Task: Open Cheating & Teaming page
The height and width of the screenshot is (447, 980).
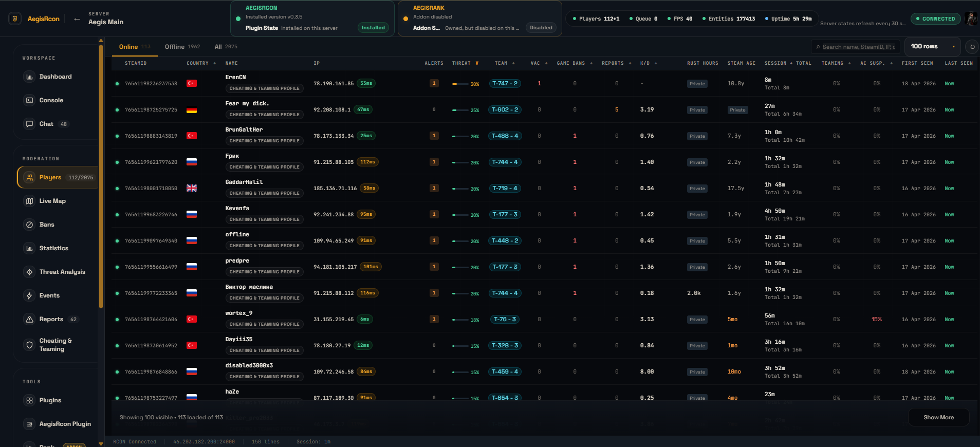Action: tap(56, 345)
